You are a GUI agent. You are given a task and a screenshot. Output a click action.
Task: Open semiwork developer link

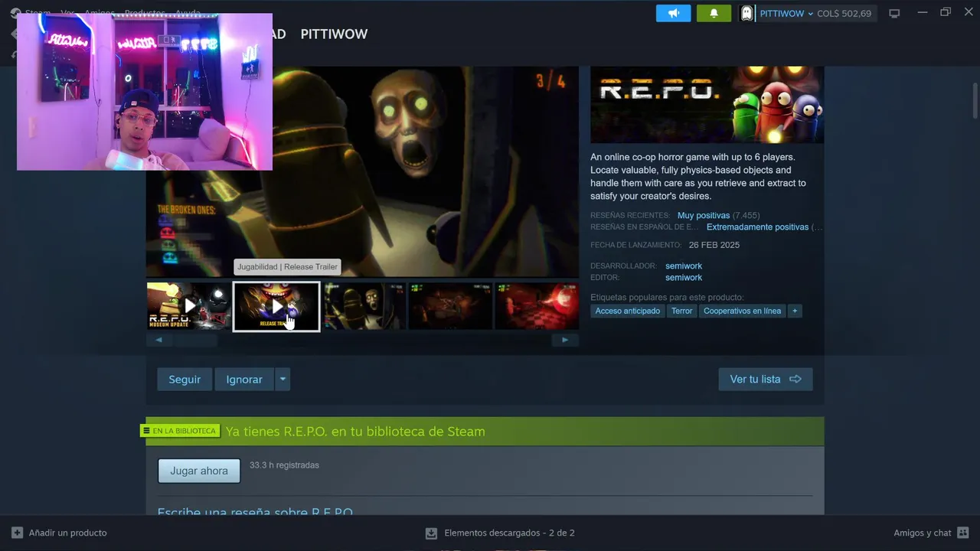tap(684, 266)
